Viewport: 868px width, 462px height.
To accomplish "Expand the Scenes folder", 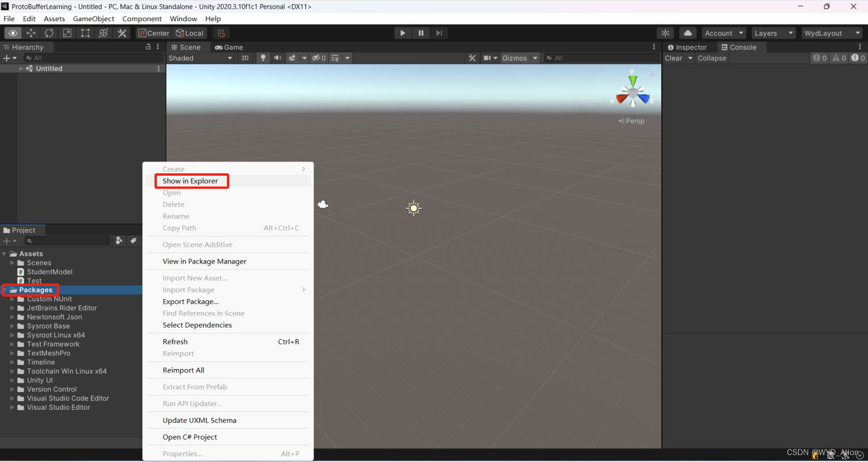I will (x=13, y=263).
